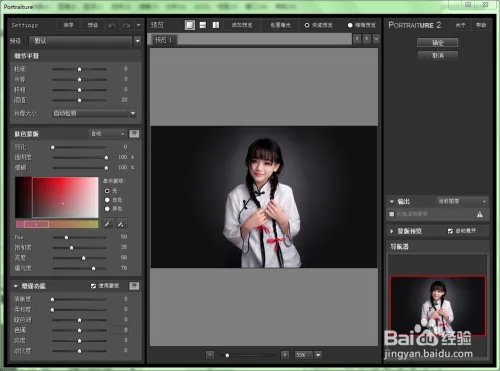This screenshot has height=371, width=500.
Task: Click the tint value input box
Action: [119, 330]
